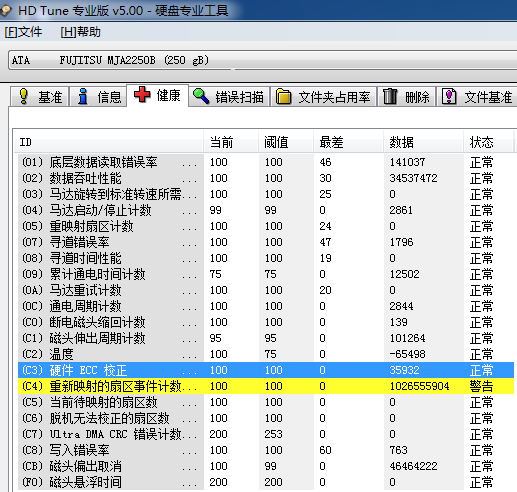Click the document icon on 文件基准 tab
This screenshot has height=492, width=517.
pos(449,96)
